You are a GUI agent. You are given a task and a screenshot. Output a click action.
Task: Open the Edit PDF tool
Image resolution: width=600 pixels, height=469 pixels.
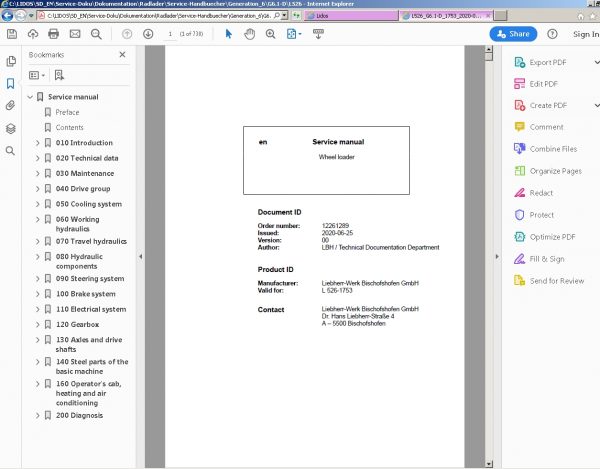(x=543, y=84)
